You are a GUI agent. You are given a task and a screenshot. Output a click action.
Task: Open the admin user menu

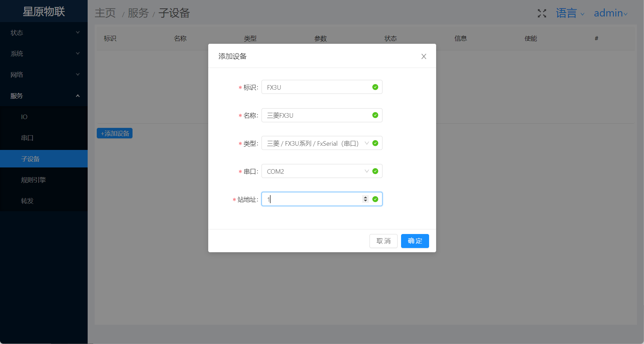(x=611, y=13)
